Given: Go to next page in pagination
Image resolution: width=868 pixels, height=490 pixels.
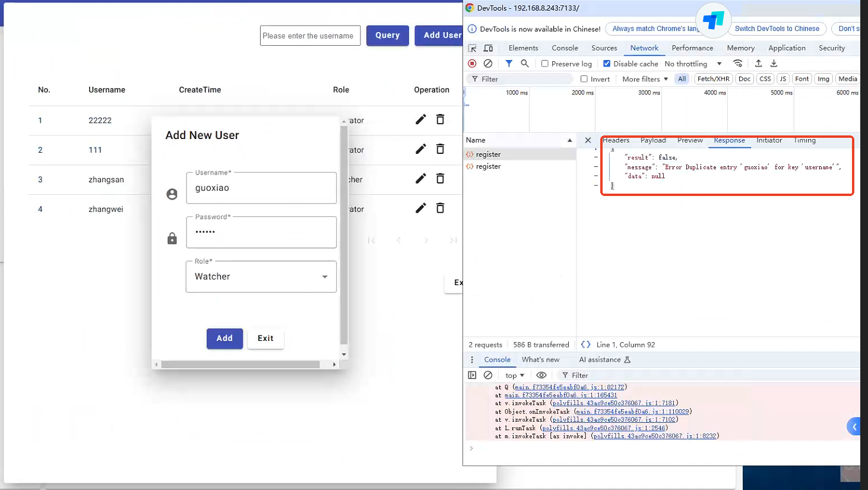Looking at the screenshot, I should click(426, 240).
